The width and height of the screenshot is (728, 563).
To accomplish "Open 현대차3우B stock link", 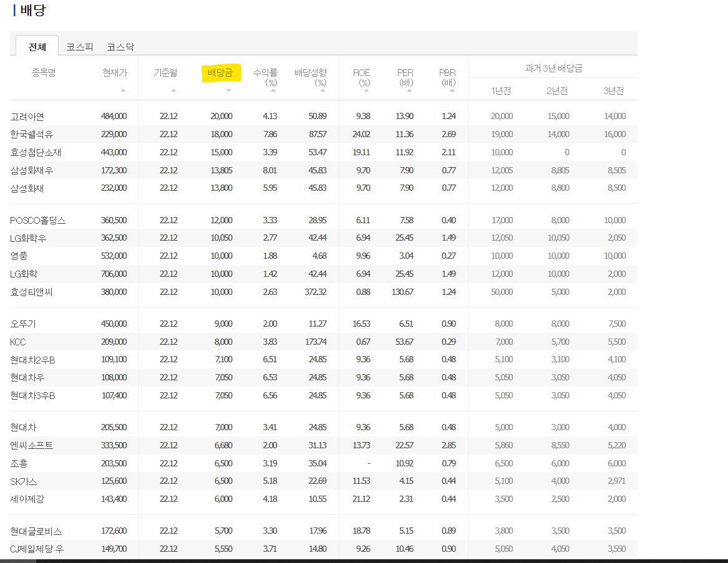I will (x=32, y=396).
